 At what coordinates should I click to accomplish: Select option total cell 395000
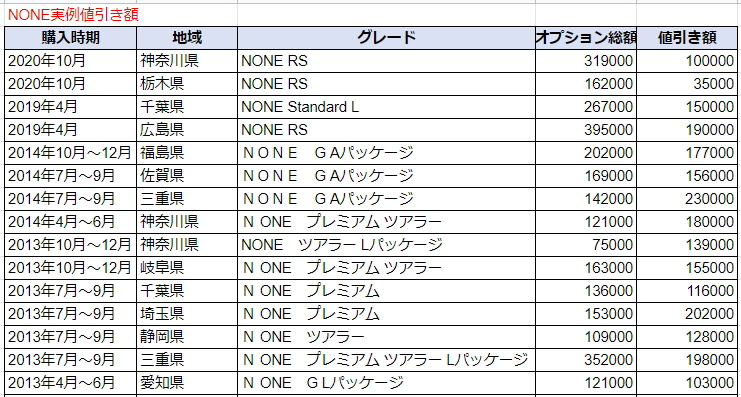[586, 129]
